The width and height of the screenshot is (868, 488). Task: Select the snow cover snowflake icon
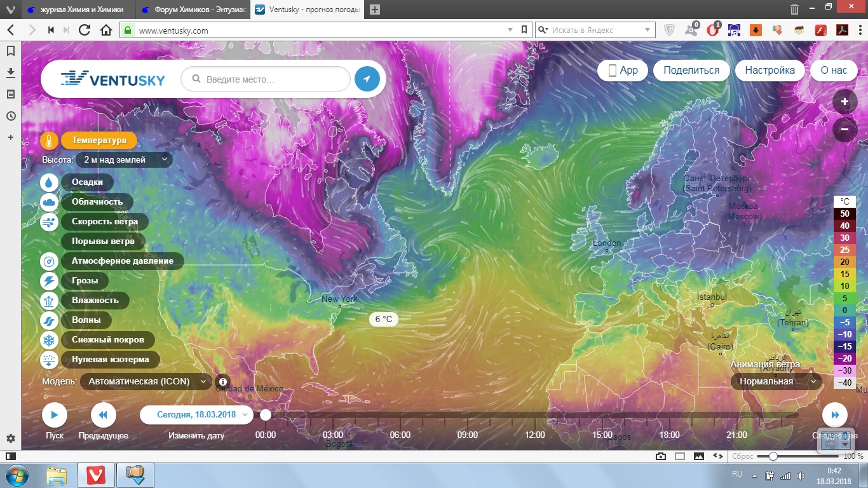(49, 340)
